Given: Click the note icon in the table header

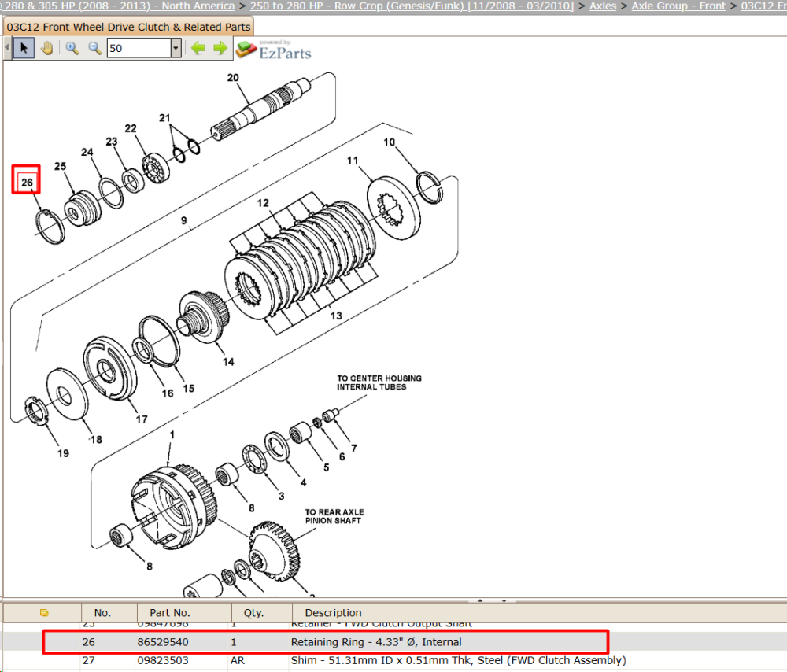Looking at the screenshot, I should point(44,612).
